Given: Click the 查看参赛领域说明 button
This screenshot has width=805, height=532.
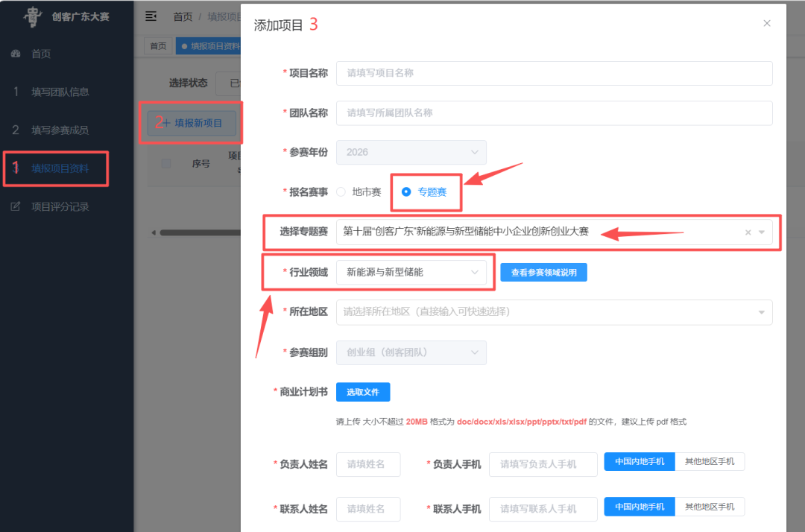Looking at the screenshot, I should (543, 273).
